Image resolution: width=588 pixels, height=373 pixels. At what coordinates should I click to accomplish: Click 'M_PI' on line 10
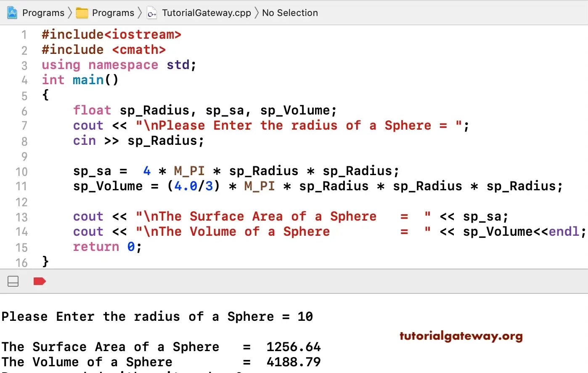(x=189, y=171)
